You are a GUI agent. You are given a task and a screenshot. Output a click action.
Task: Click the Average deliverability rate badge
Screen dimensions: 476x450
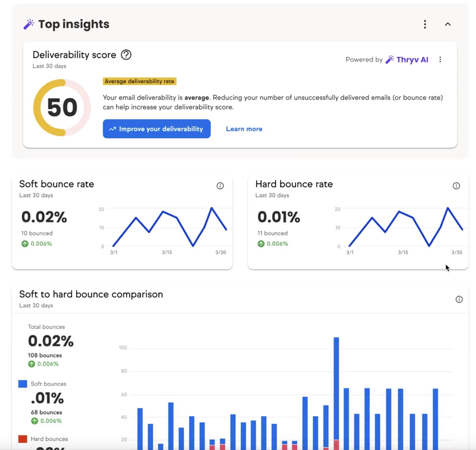point(140,81)
